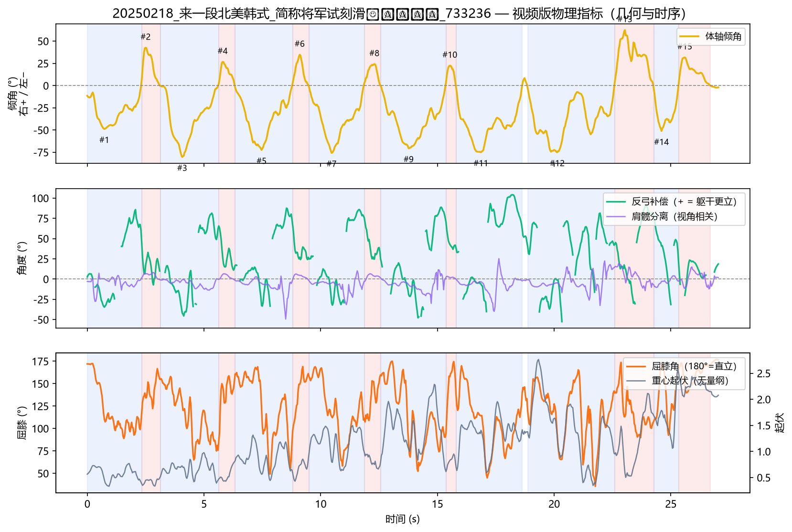Click the green line sample beside 反弓补偿

616,202
